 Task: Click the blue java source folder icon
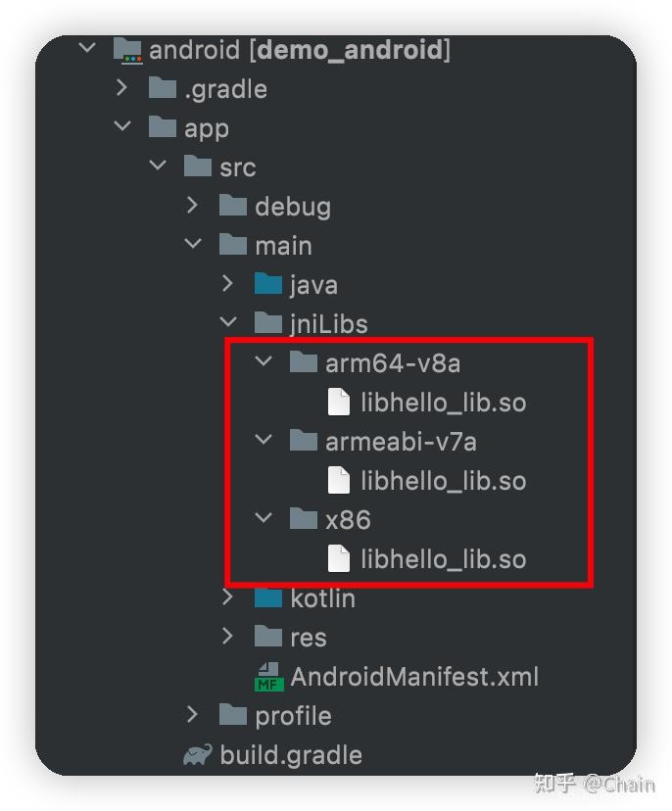(268, 284)
